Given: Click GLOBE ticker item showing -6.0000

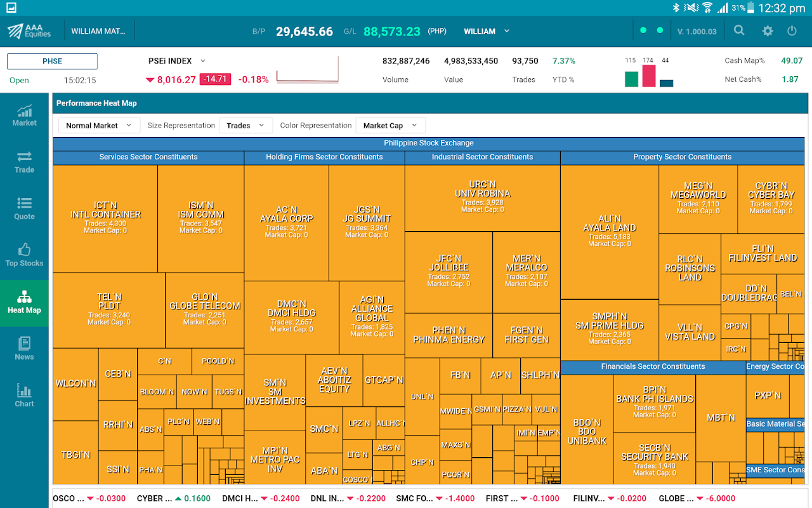Looking at the screenshot, I should tap(697, 498).
